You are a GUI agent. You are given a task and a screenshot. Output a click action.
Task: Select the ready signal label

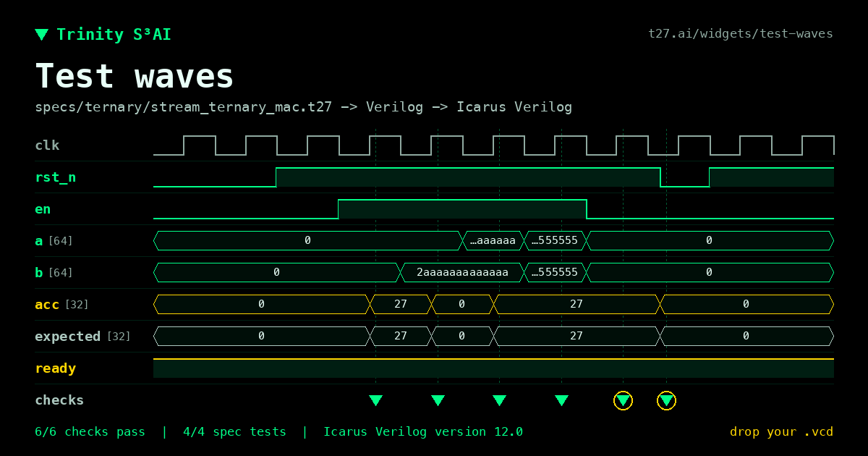(x=56, y=368)
